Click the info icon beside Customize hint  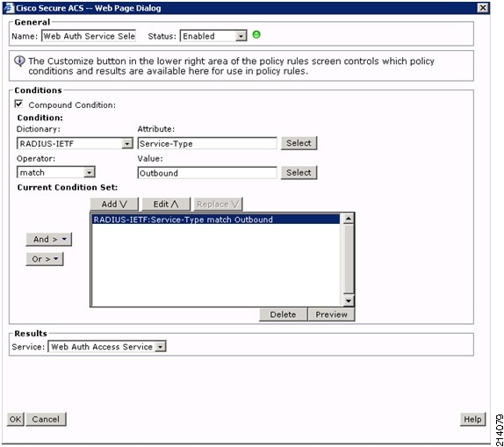click(19, 61)
